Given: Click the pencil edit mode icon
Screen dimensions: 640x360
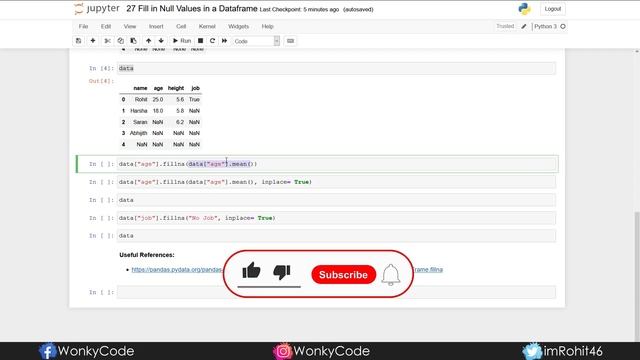Looking at the screenshot, I should click(x=524, y=27).
